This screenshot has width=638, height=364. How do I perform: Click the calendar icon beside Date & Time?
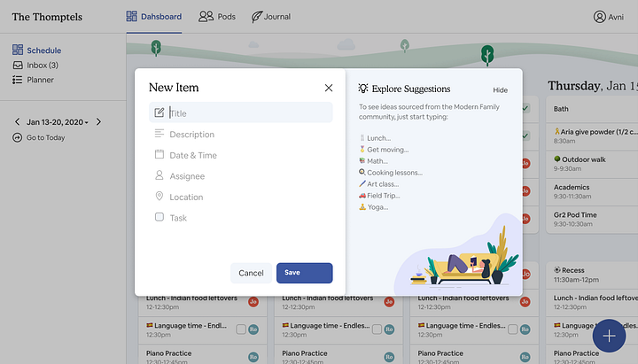point(159,154)
